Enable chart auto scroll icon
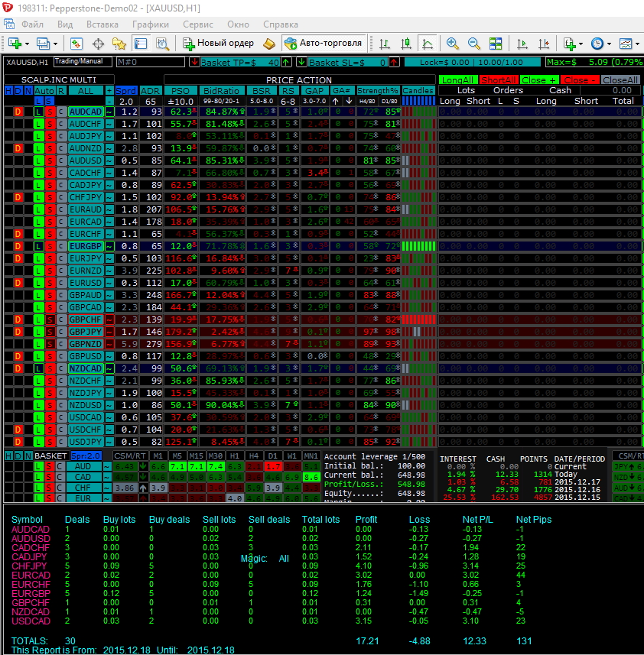Image resolution: width=644 pixels, height=655 pixels. pos(522,44)
